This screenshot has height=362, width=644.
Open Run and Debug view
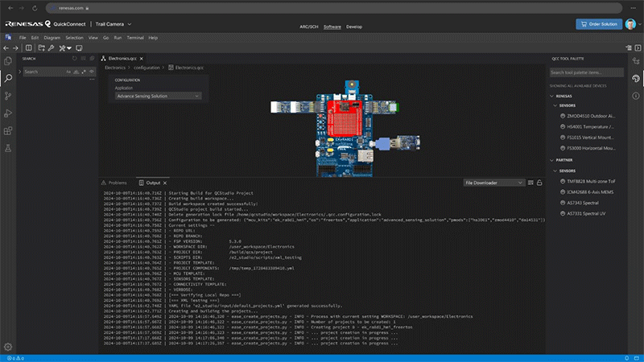coord(9,113)
